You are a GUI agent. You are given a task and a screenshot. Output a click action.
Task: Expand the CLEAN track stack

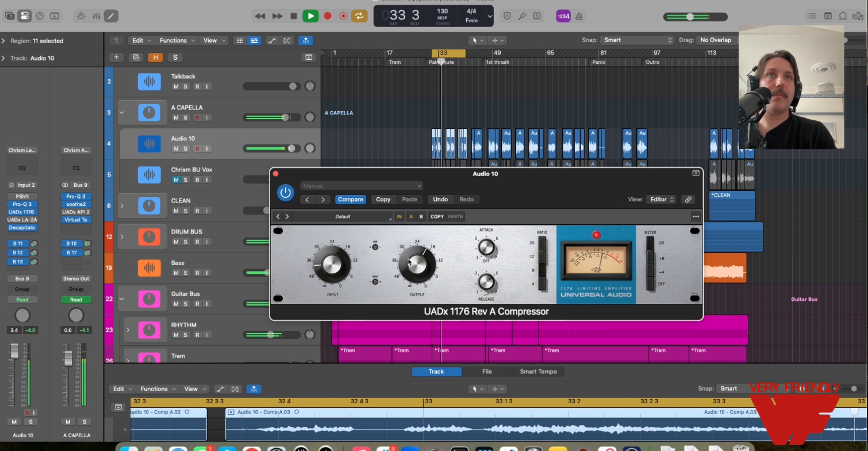[x=122, y=205]
